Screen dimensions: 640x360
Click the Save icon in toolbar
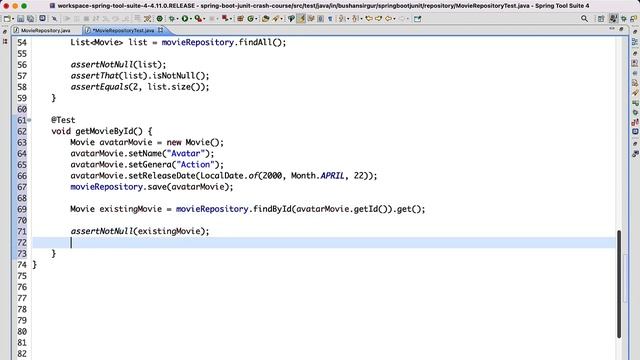coord(20,19)
